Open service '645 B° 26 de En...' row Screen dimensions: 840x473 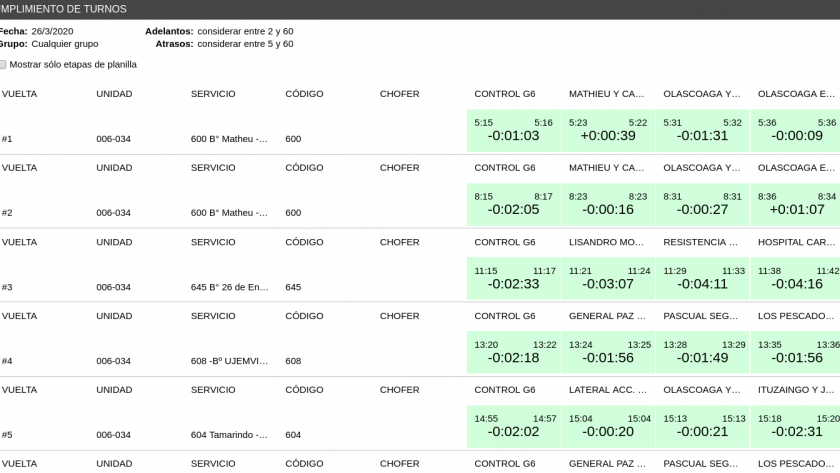(229, 287)
